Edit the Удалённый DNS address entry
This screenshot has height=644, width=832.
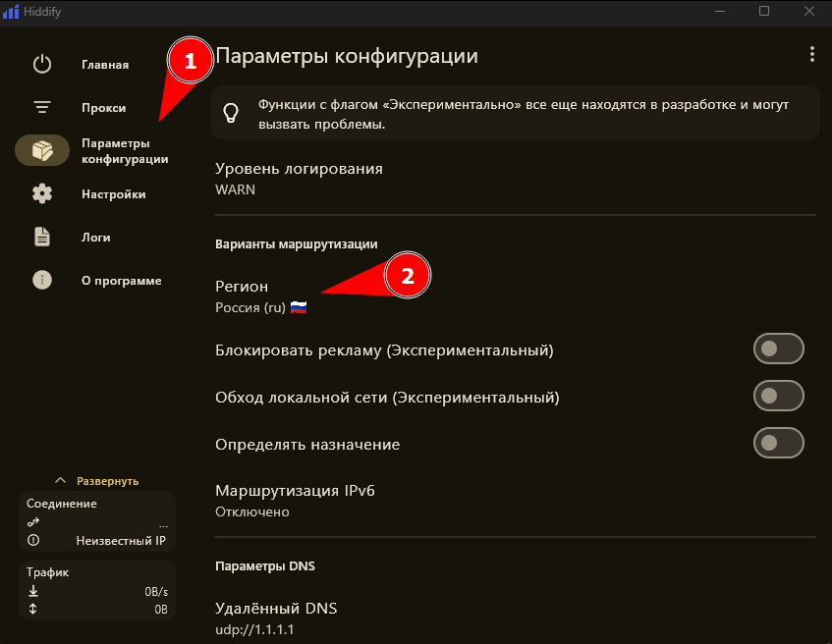(x=275, y=617)
